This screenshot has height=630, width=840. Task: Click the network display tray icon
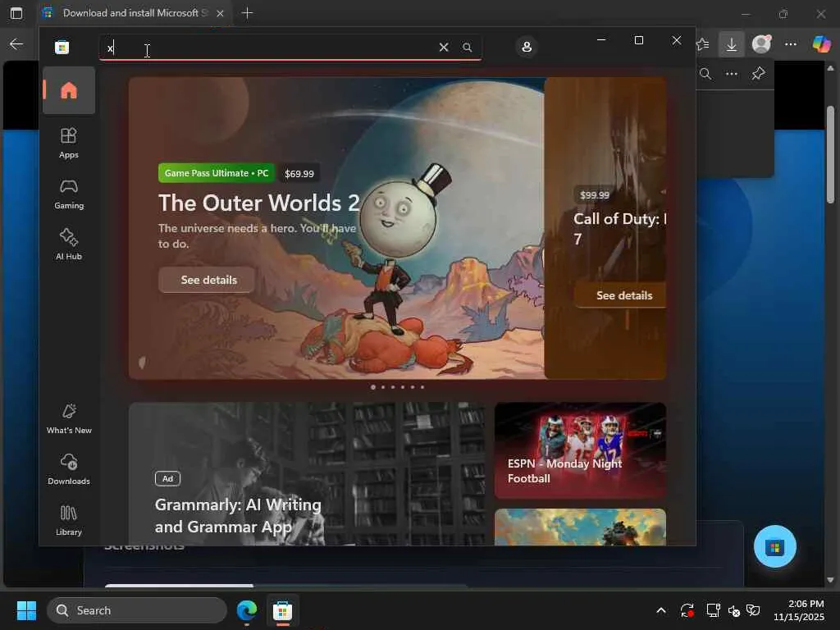[713, 610]
